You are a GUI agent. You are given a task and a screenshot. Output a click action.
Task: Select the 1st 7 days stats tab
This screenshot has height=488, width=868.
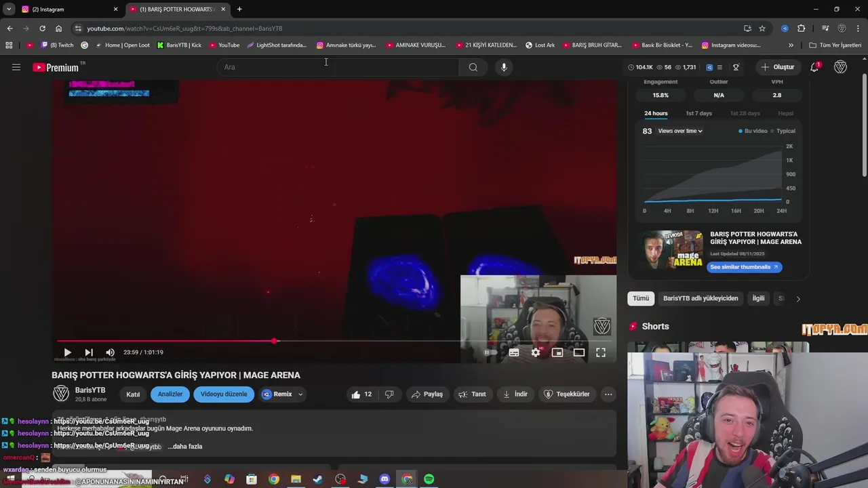coord(698,113)
